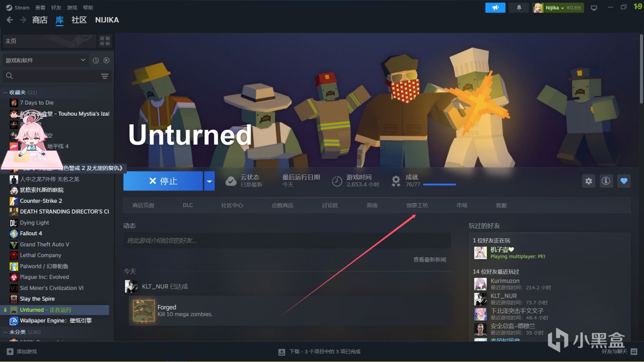Open dropdown arrow beside 停止 button
Viewport: 644px width, 362px height.
point(209,181)
